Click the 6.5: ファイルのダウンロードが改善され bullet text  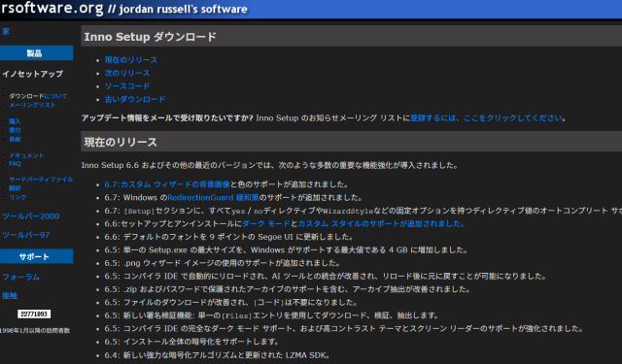coord(231,303)
